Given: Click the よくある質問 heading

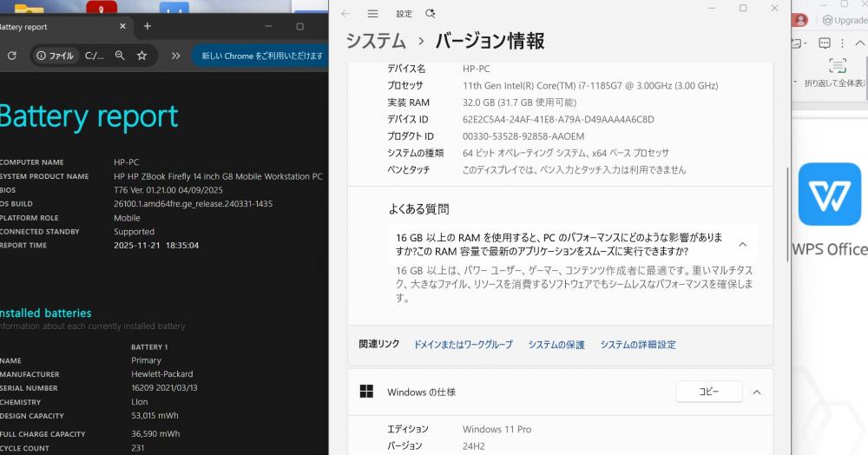Looking at the screenshot, I should tap(418, 208).
